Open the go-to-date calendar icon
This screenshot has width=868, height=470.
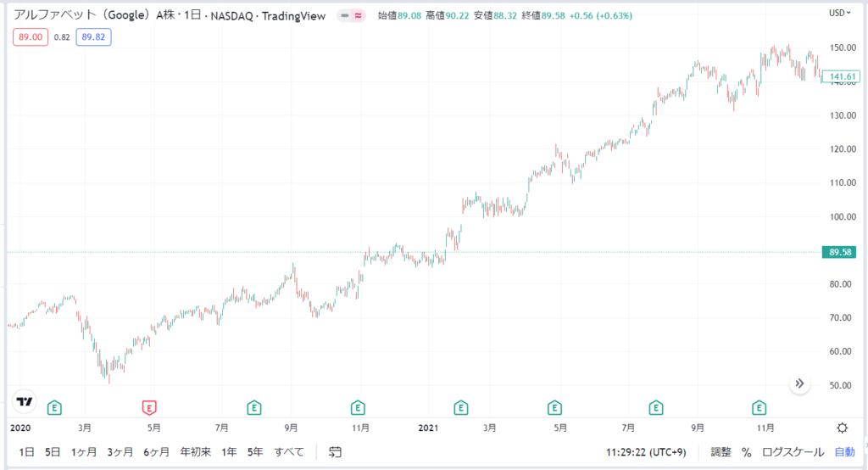click(335, 452)
